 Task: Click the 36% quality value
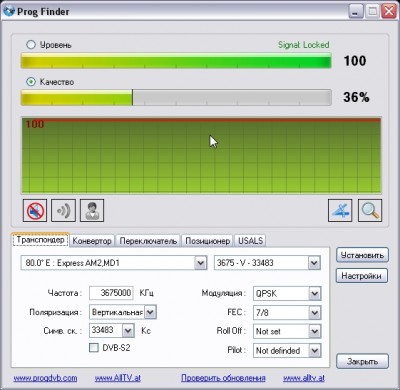tap(356, 97)
